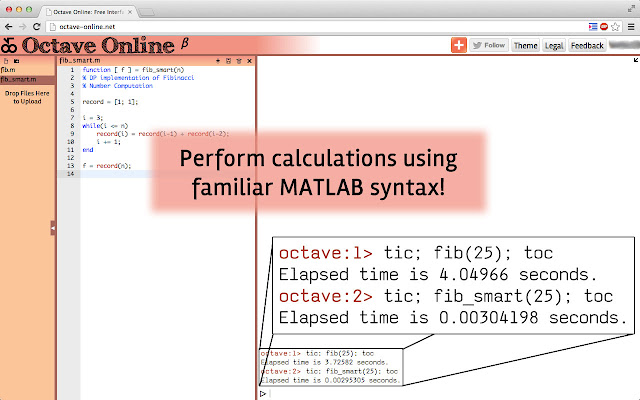The height and width of the screenshot is (400, 640).
Task: Click the orange plus share button
Action: coord(459,45)
